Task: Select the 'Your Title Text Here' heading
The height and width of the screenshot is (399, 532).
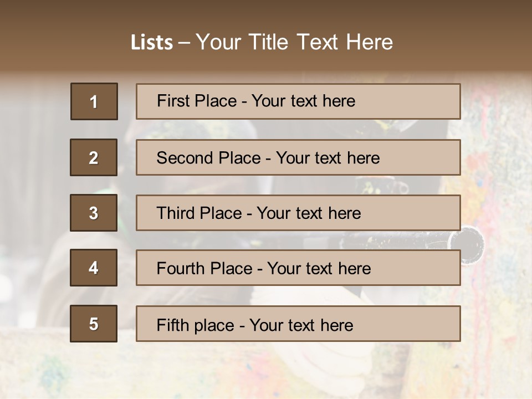Action: tap(294, 42)
